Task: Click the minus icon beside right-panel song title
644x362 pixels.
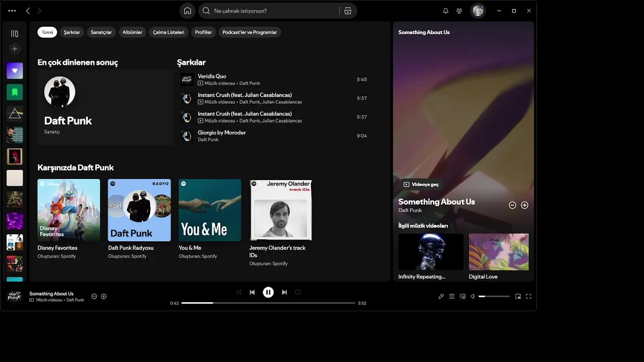Action: pos(512,205)
